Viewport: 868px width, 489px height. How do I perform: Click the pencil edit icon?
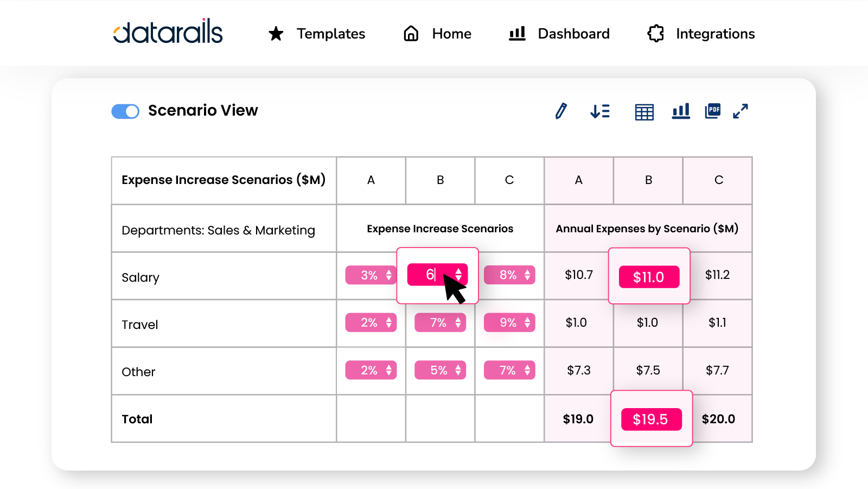pyautogui.click(x=561, y=111)
